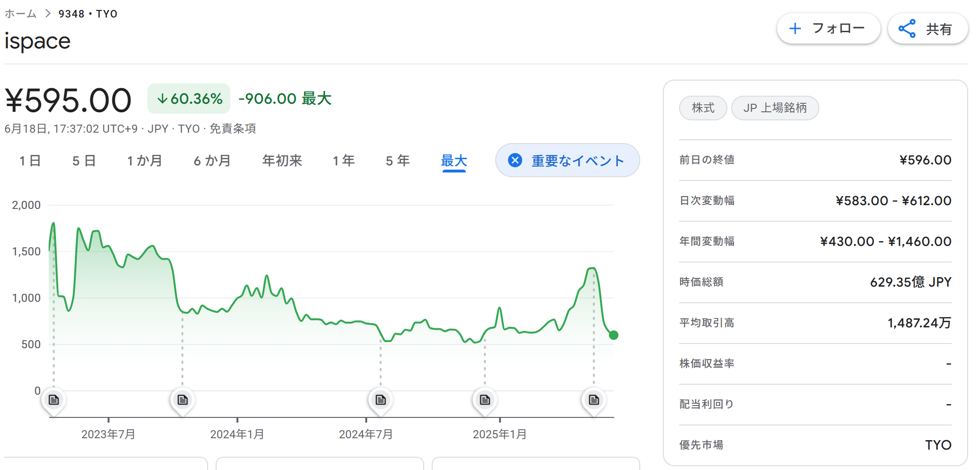The width and height of the screenshot is (980, 470).
Task: Open the event marker near October 2023
Action: (x=182, y=400)
